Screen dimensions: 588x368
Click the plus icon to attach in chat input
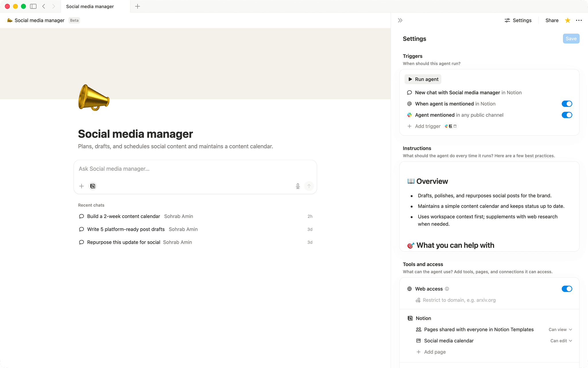pos(81,186)
